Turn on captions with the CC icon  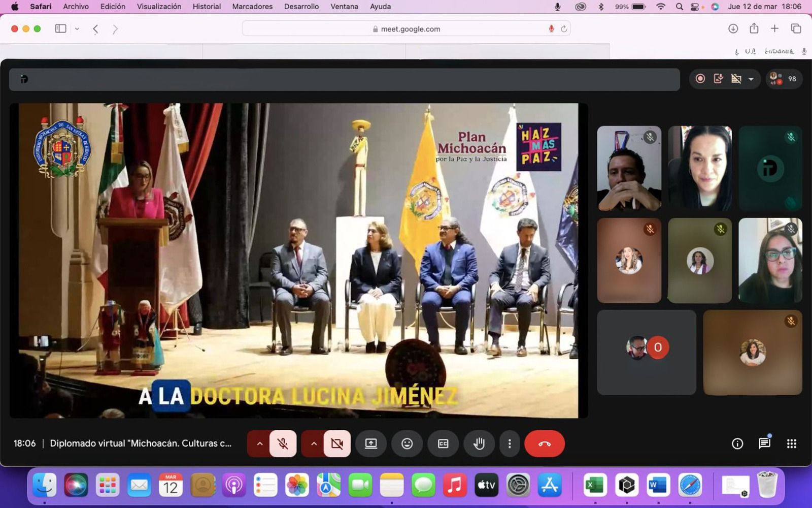pyautogui.click(x=443, y=443)
